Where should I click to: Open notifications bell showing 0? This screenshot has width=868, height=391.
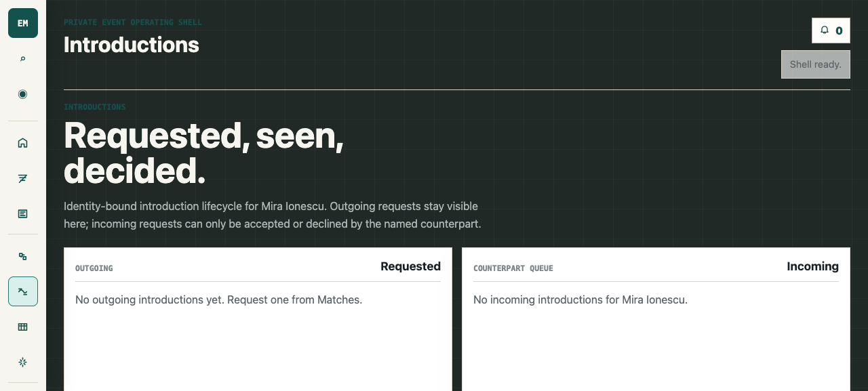tap(831, 30)
